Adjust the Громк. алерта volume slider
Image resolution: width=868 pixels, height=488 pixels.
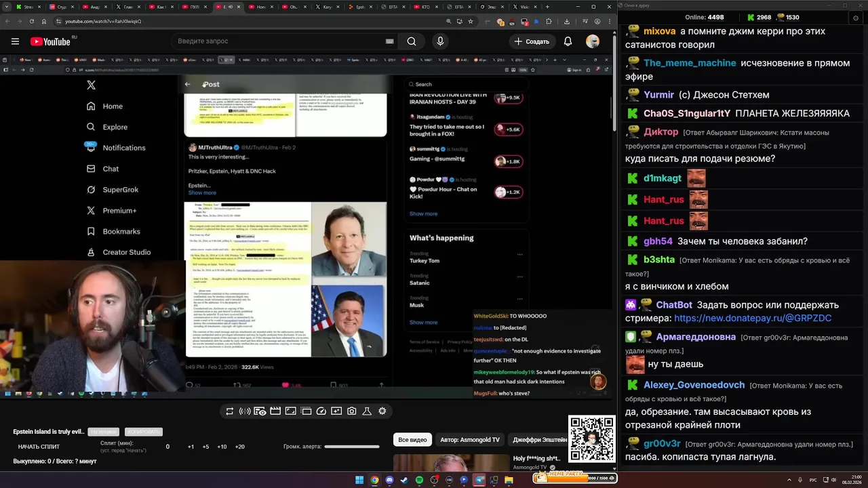[351, 447]
